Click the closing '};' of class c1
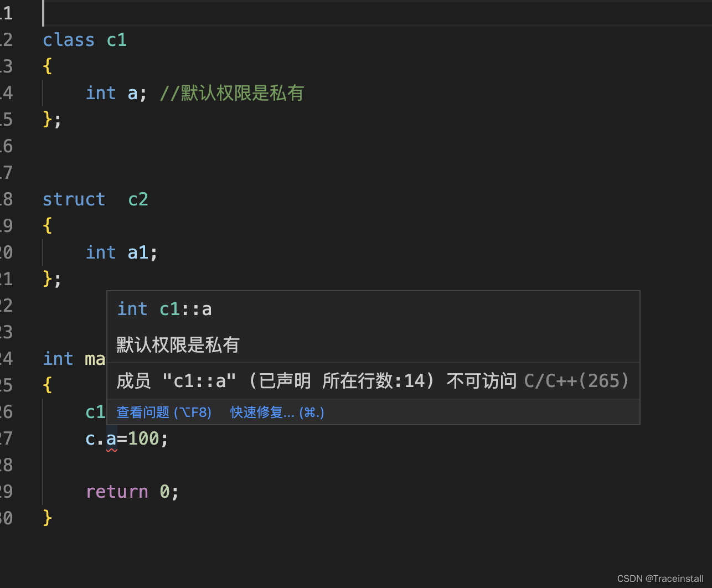 [x=53, y=120]
